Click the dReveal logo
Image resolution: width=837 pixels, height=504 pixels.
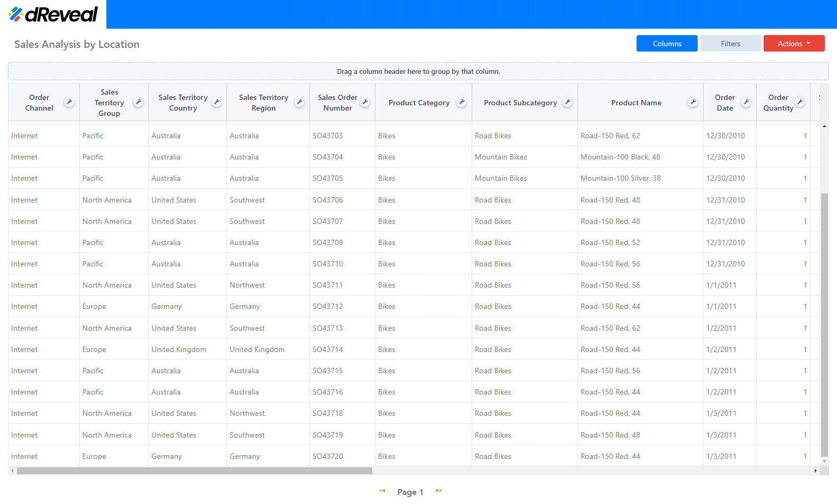click(x=53, y=14)
